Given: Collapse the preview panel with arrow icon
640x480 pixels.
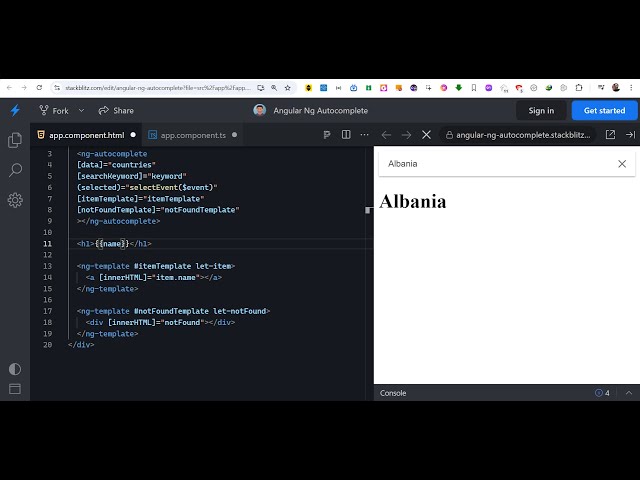Looking at the screenshot, I should click(630, 135).
